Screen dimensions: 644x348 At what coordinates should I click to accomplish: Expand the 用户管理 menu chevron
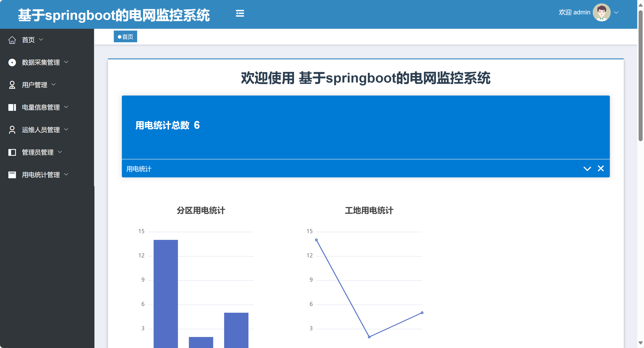[x=54, y=85]
